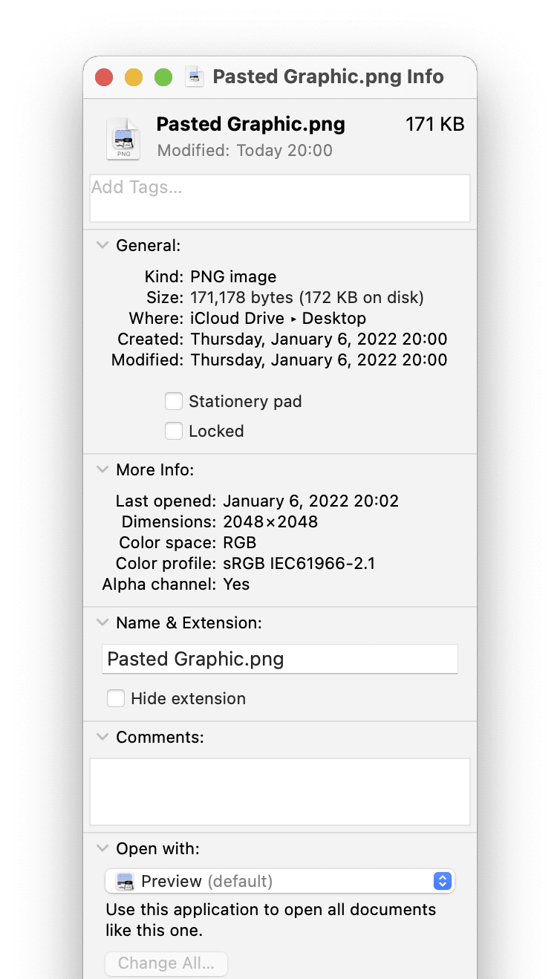Open the Preview (default) application dropdown
Screen dimensions: 560x979
(279, 882)
